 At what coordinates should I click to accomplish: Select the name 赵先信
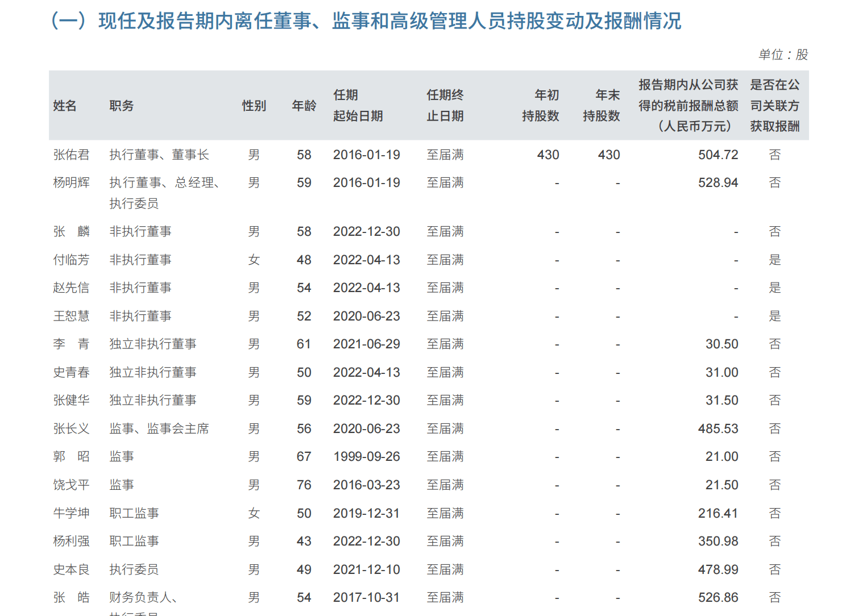coord(71,288)
